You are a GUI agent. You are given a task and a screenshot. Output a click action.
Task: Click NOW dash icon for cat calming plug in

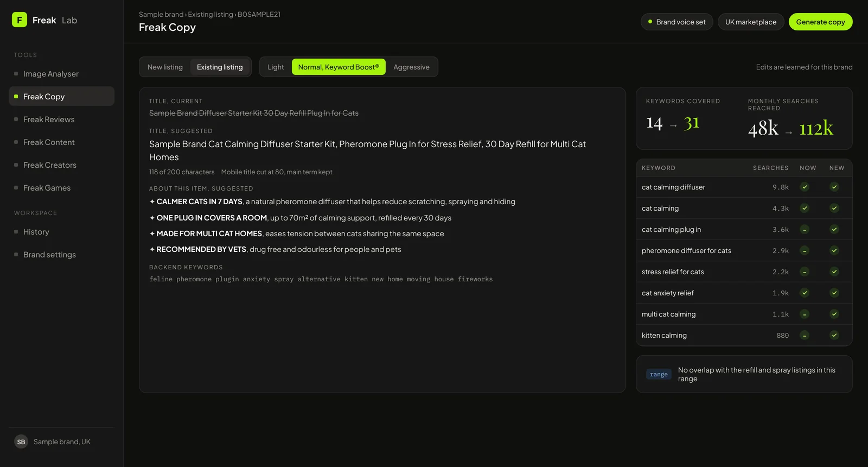[x=805, y=229]
